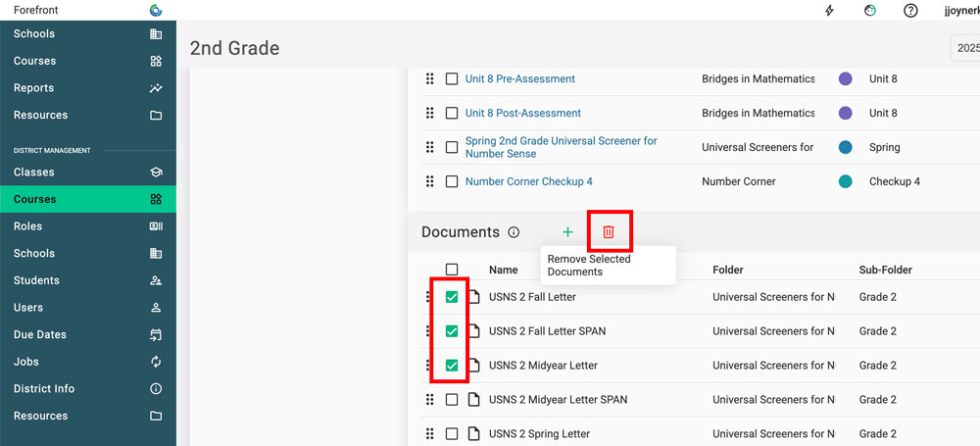Uncheck the USNS 2 Fall Letter checkbox
The width and height of the screenshot is (980, 446).
(x=452, y=297)
